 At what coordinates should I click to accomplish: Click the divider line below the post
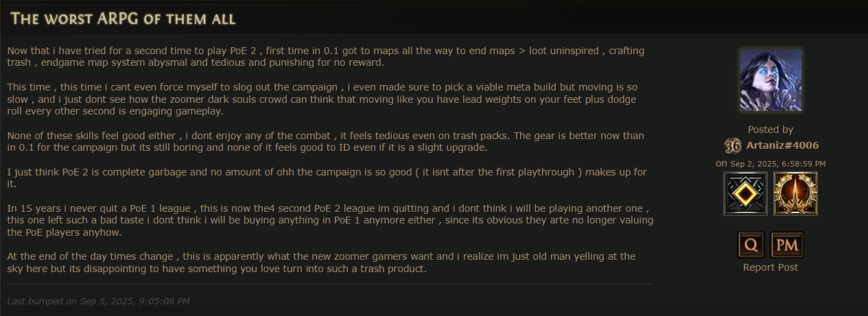[330, 284]
